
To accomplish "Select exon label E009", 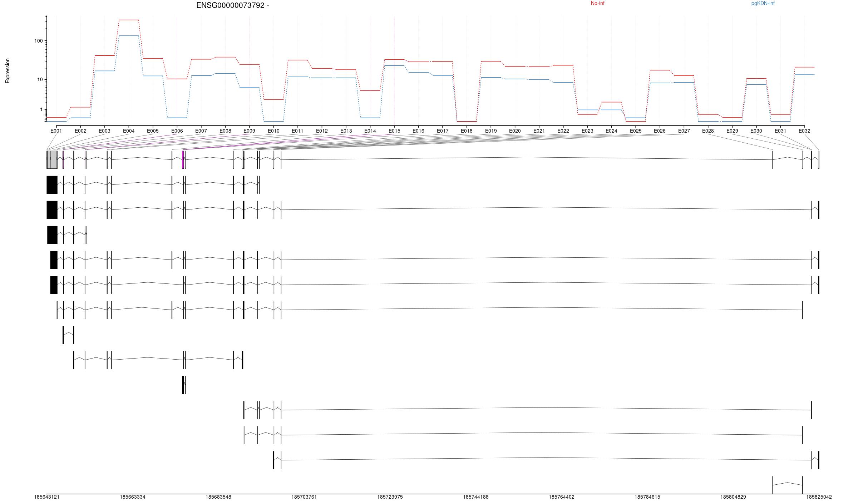I will point(249,131).
